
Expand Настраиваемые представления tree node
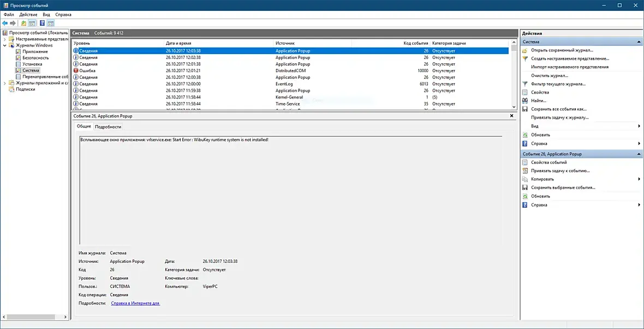tap(4, 39)
